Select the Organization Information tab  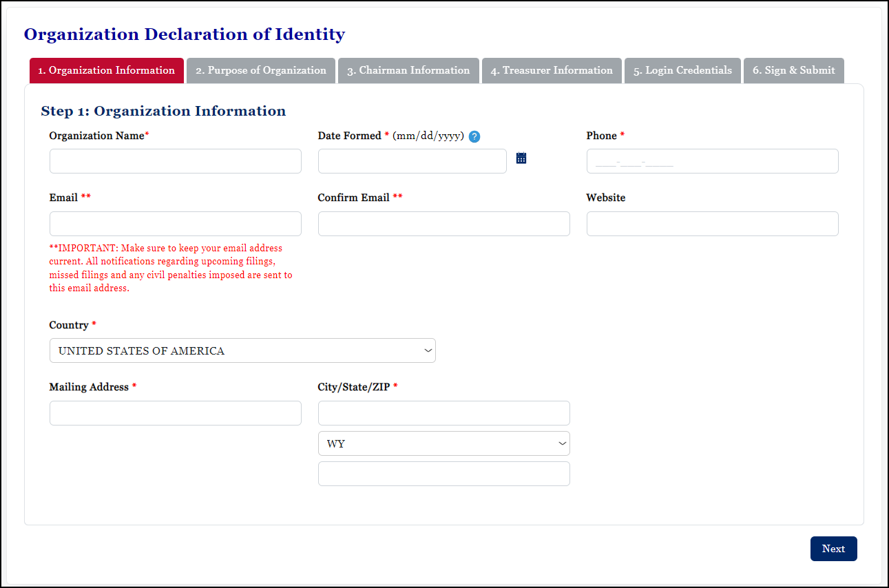click(x=106, y=70)
